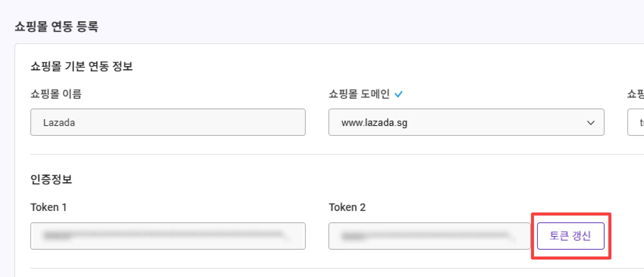Click inside the Token 2 input field
The height and width of the screenshot is (277, 644).
pos(429,236)
